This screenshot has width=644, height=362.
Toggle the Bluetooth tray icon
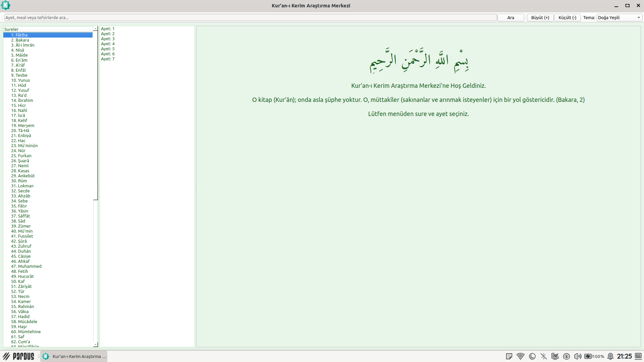544,356
